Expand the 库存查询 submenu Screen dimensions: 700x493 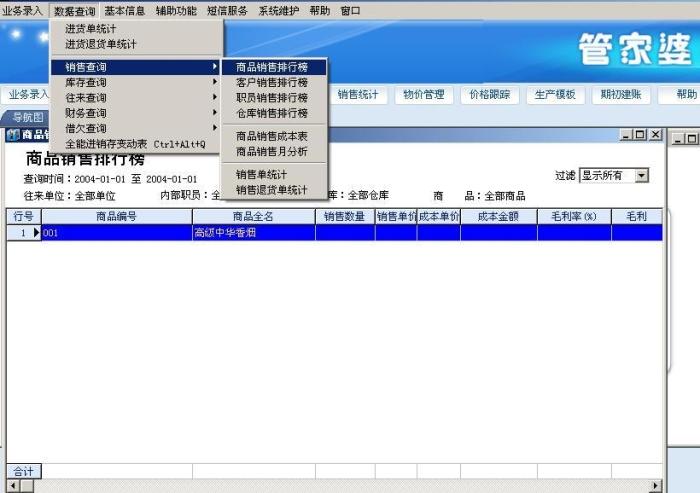86,83
